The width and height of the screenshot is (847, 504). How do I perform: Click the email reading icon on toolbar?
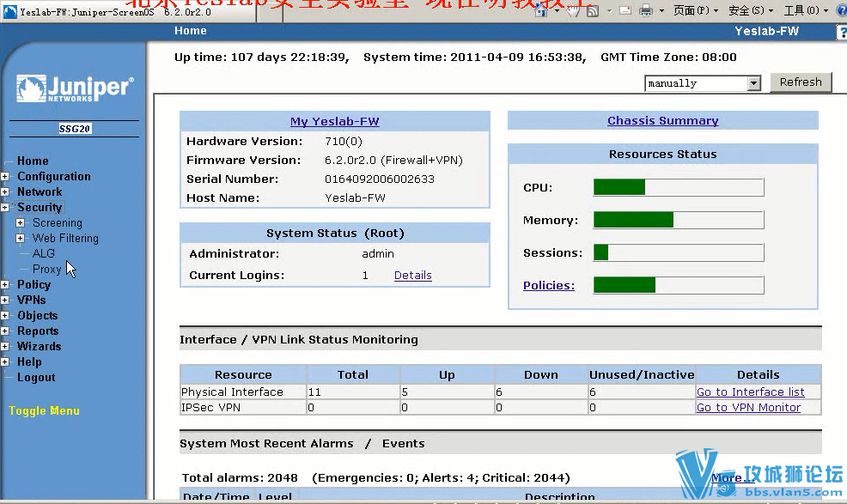(x=625, y=10)
